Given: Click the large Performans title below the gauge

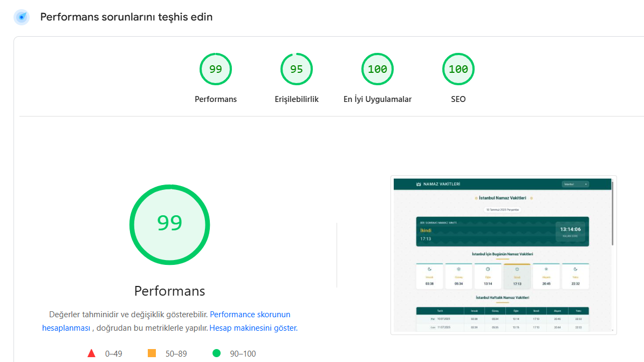Looking at the screenshot, I should (169, 291).
